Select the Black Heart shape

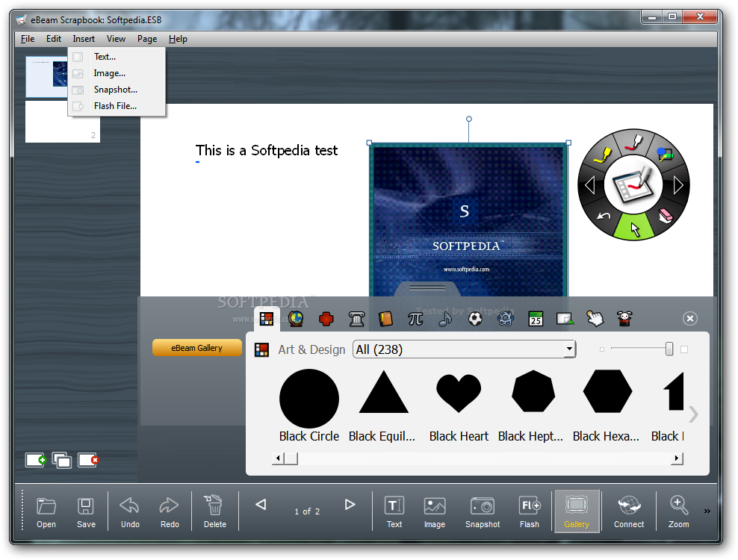459,393
